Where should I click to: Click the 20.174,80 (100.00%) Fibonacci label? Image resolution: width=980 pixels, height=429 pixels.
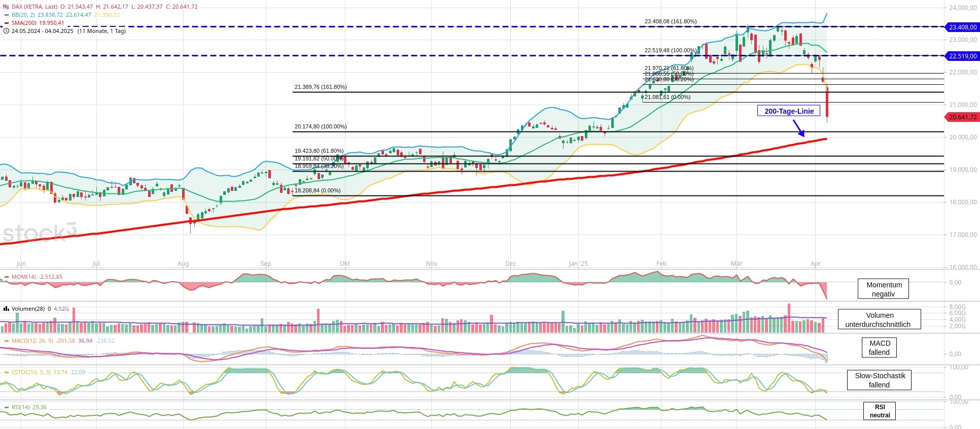point(321,126)
